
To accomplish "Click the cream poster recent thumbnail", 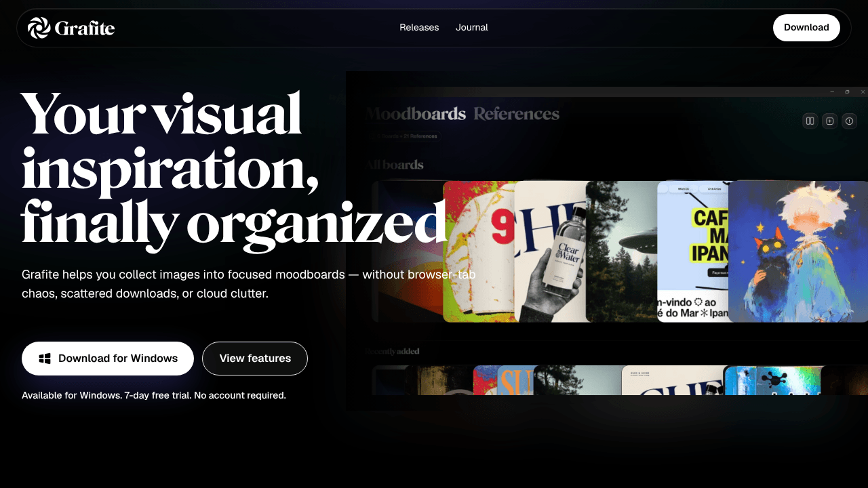I will click(x=672, y=380).
